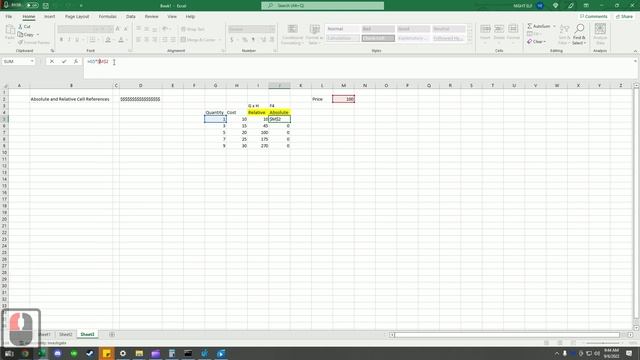
Task: Open Conditional Formatting menu
Action: tap(292, 34)
